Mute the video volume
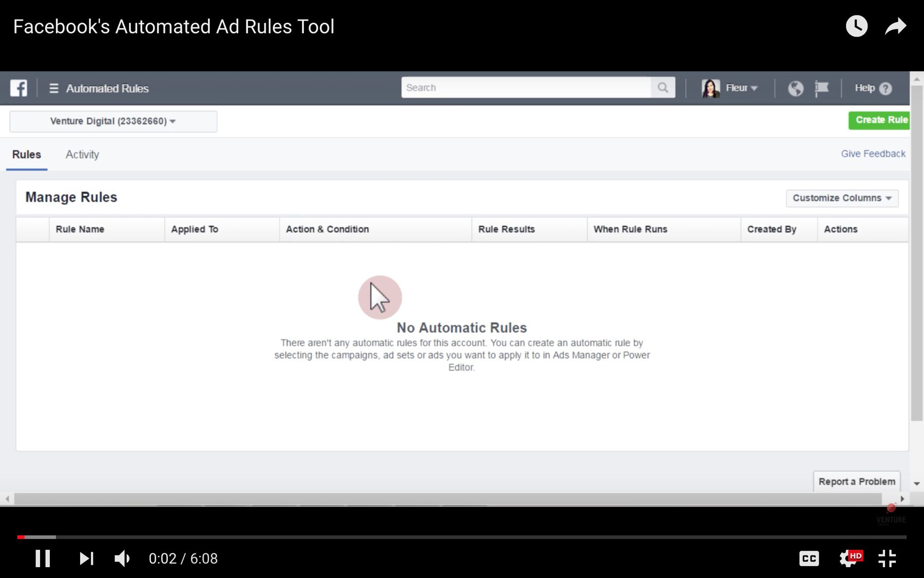Screen dimensions: 924x578 (122, 558)
